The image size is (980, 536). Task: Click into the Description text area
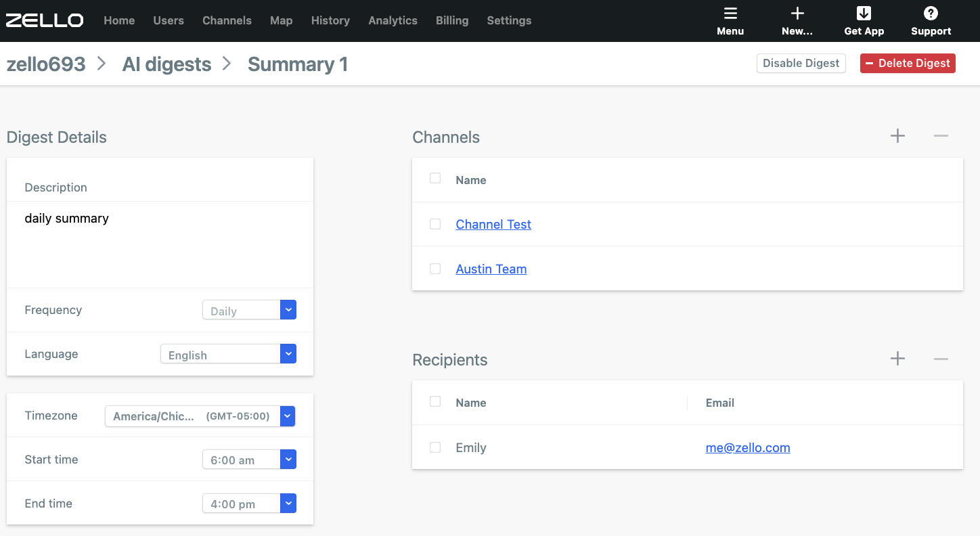160,244
